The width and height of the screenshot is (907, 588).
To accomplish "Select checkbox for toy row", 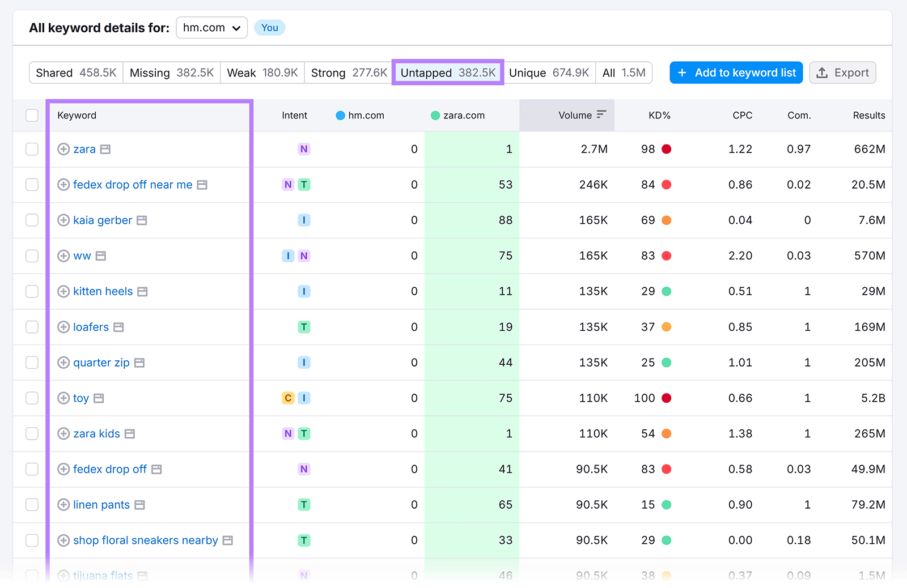I will point(32,398).
